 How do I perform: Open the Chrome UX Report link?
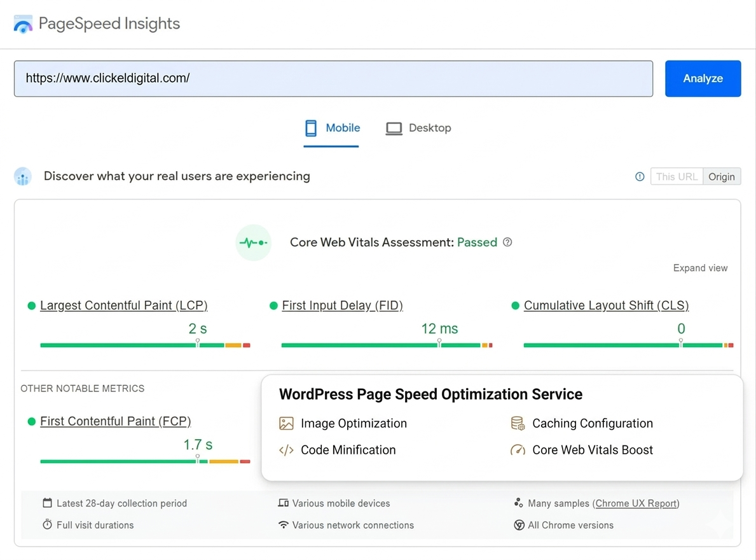[636, 503]
